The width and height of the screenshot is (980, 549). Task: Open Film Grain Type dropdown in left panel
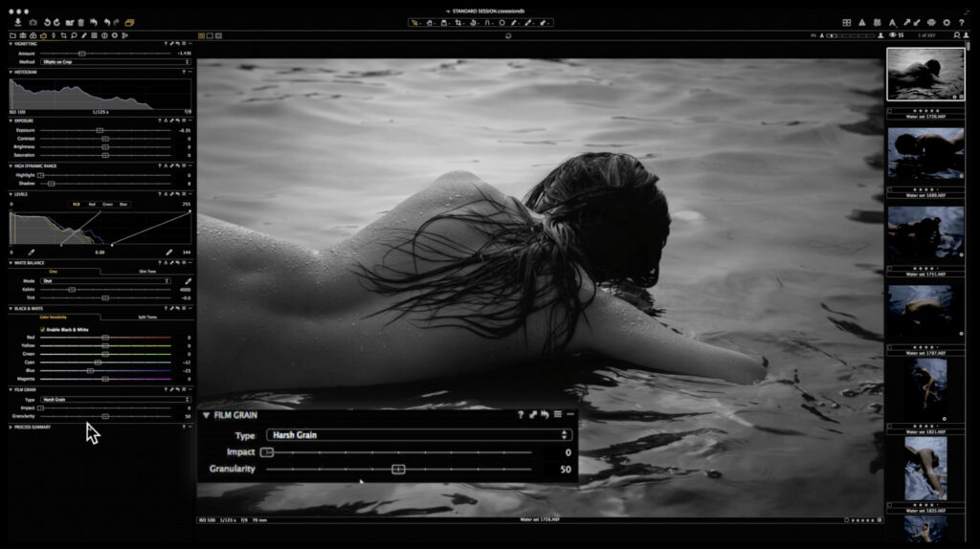pos(115,399)
